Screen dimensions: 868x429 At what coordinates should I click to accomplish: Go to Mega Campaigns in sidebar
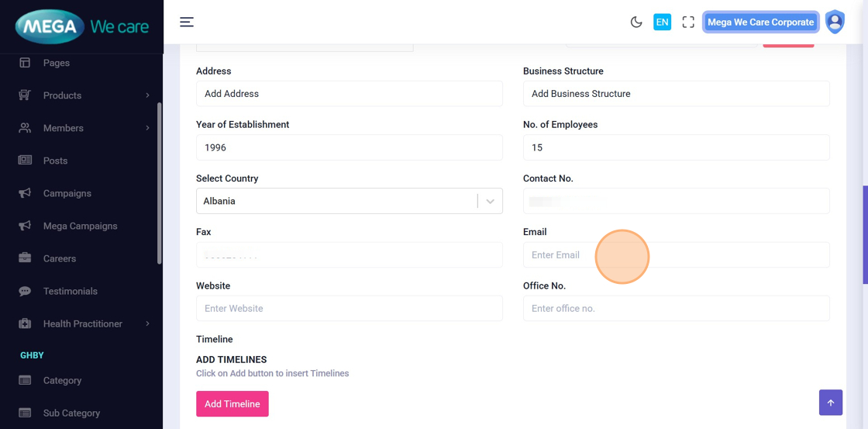pyautogui.click(x=80, y=226)
